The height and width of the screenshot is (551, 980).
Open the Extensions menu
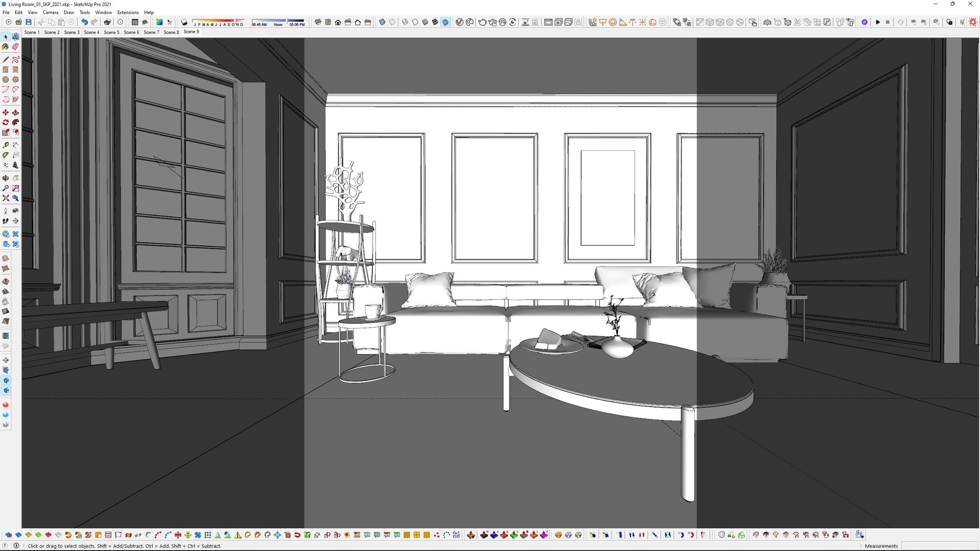point(128,12)
